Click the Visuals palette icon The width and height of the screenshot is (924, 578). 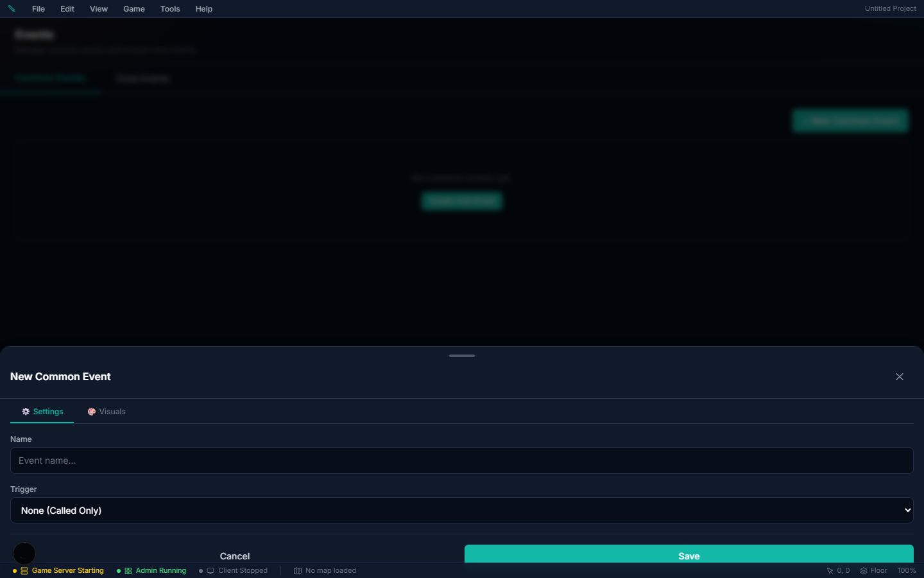point(92,412)
